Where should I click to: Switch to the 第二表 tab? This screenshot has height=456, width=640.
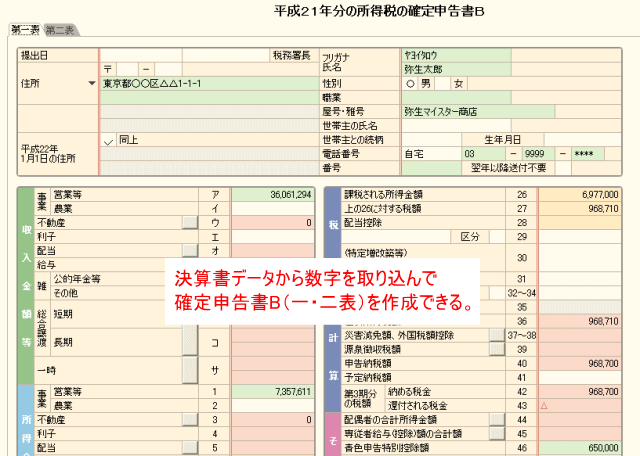point(60,30)
